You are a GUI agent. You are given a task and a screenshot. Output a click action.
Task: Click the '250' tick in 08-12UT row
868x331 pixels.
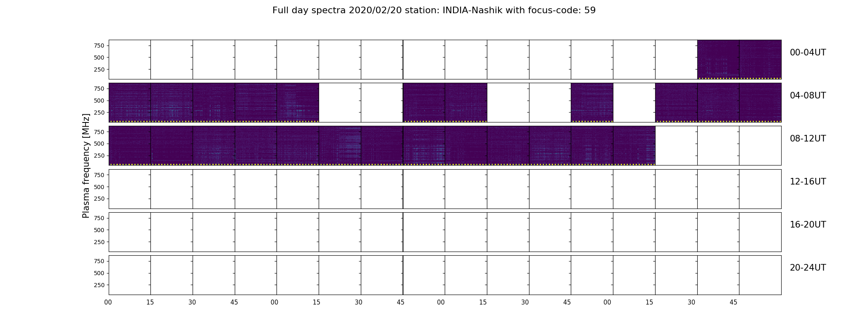click(99, 156)
